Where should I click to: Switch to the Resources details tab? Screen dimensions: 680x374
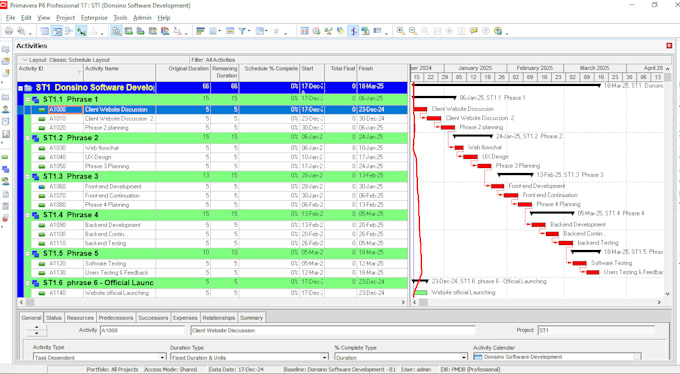(x=80, y=318)
